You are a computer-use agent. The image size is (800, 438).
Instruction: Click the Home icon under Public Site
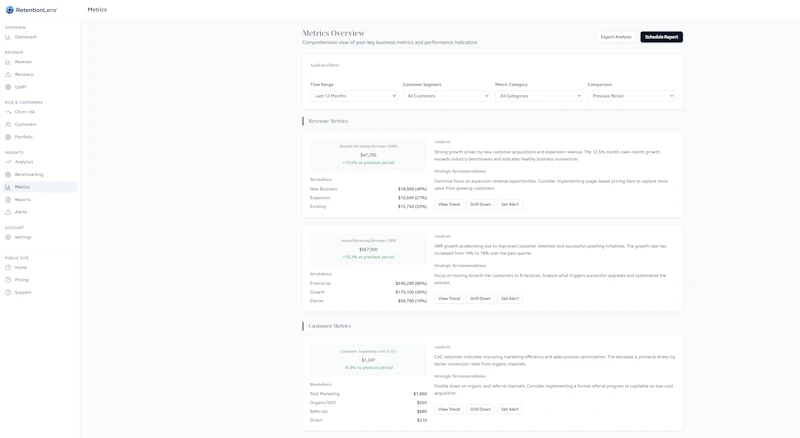tap(8, 267)
